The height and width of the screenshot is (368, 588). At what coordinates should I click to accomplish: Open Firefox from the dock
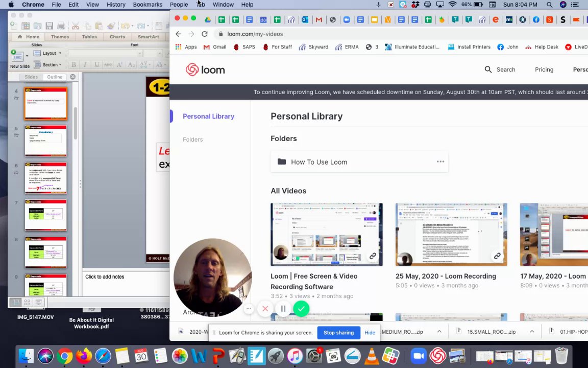click(x=84, y=356)
